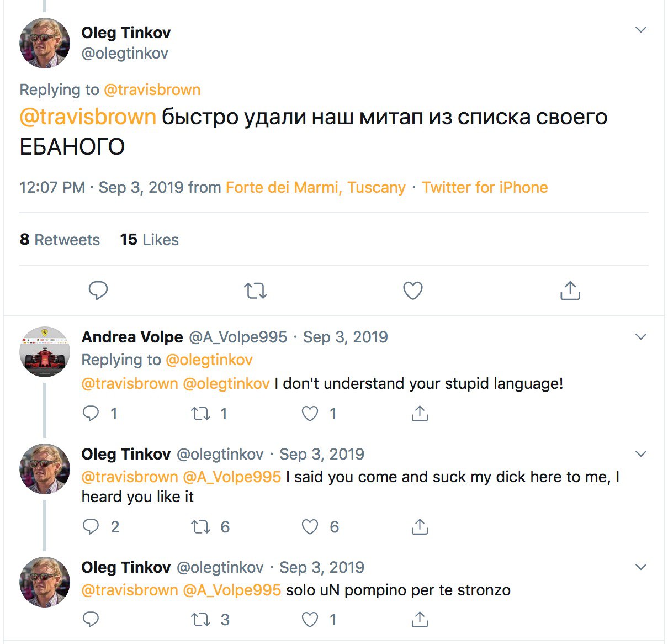Retweet Andrea Volpe's reply
Screen dimensions: 668x644
click(x=200, y=413)
